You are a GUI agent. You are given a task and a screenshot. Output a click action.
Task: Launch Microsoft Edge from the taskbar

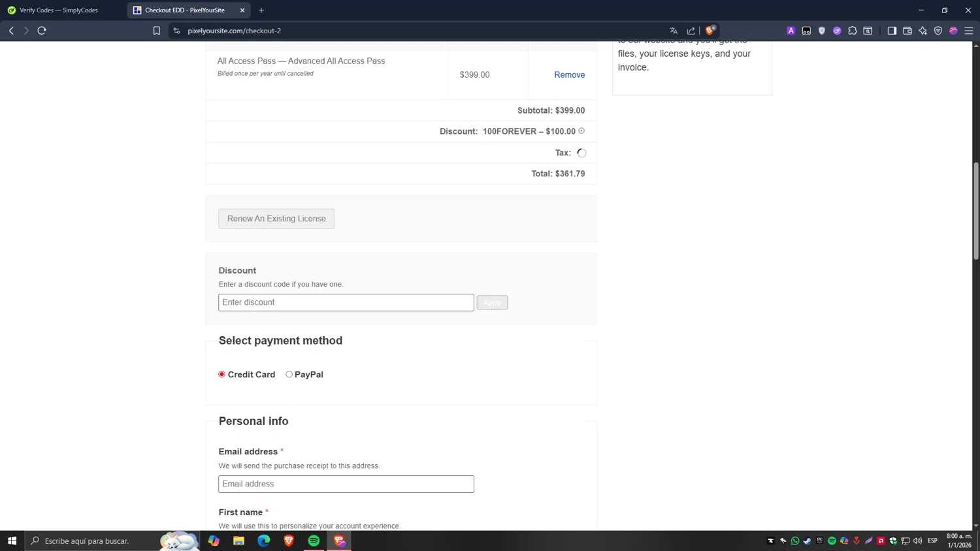pyautogui.click(x=264, y=541)
